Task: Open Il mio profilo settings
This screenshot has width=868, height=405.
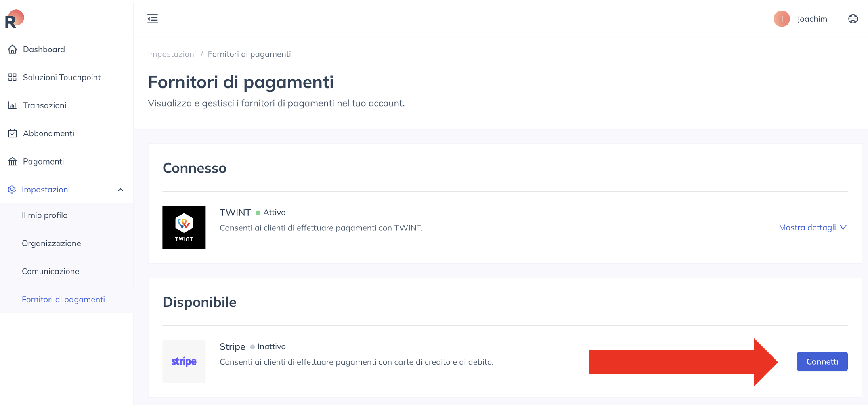Action: pyautogui.click(x=44, y=215)
